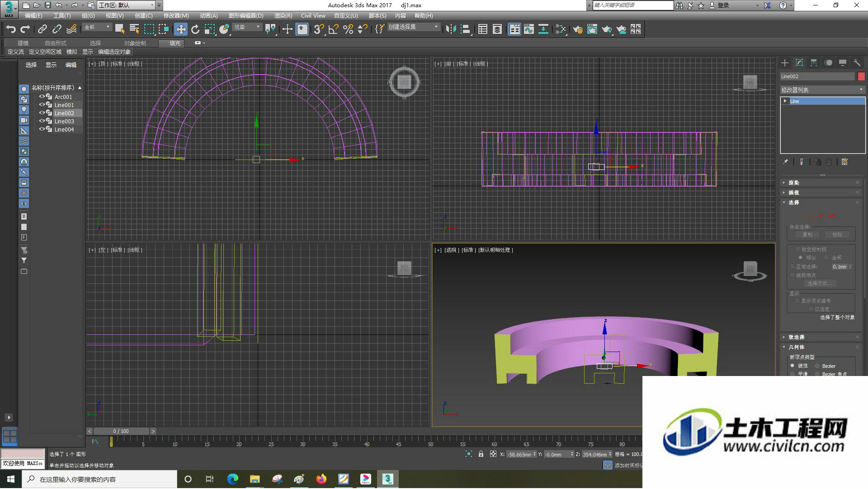This screenshot has width=868, height=489.
Task: Open the Create panel plus tab
Action: [785, 63]
